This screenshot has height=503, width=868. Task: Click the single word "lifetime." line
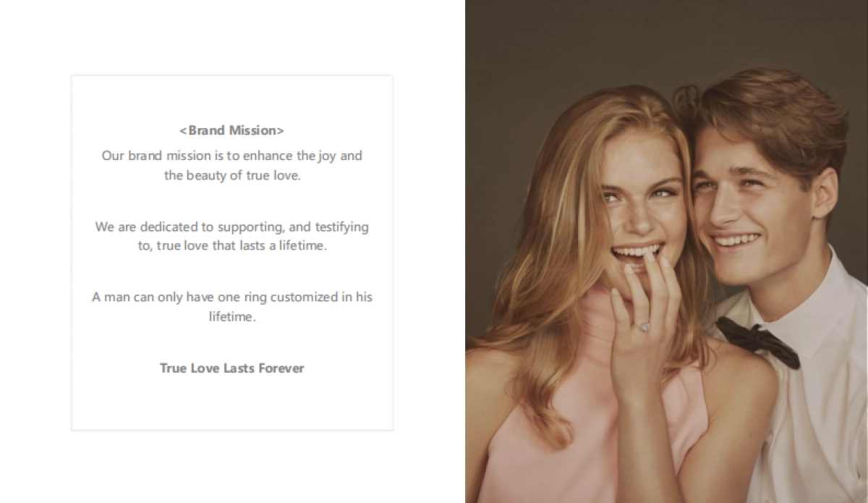pyautogui.click(x=231, y=317)
